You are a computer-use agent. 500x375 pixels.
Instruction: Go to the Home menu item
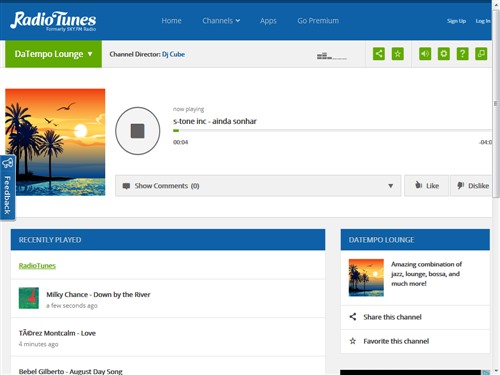coord(171,21)
